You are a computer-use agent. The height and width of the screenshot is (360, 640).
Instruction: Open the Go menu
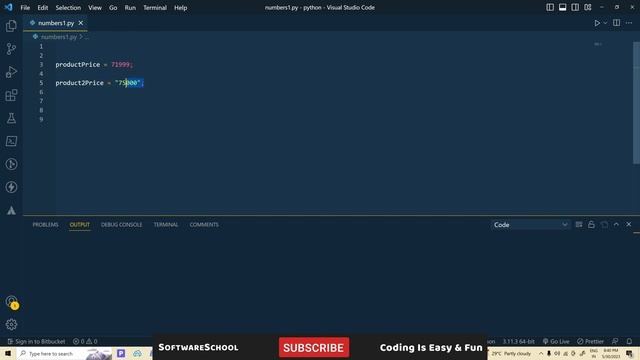(x=113, y=7)
